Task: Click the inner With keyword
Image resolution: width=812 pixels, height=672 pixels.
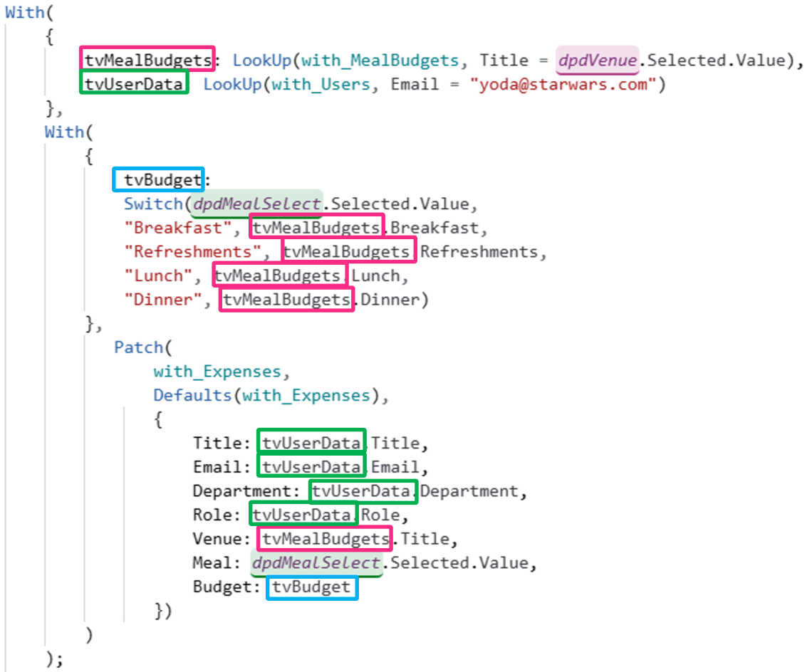Action: click(x=63, y=132)
